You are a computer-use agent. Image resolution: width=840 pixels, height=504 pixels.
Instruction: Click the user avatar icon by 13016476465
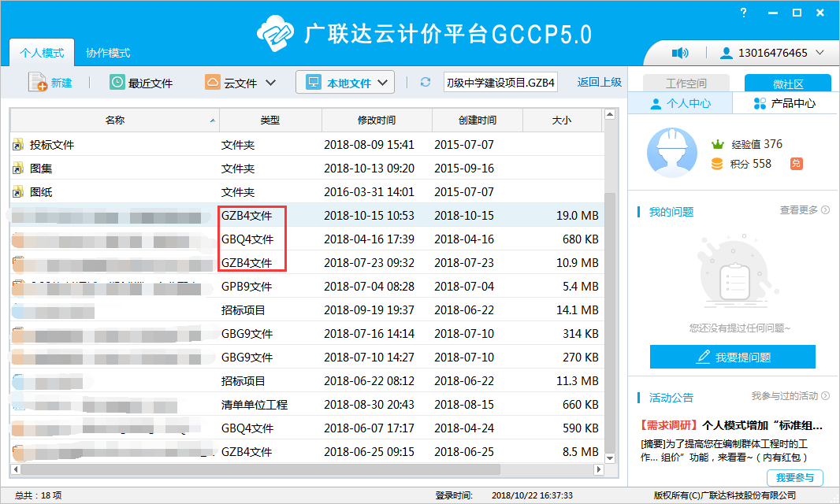point(727,53)
